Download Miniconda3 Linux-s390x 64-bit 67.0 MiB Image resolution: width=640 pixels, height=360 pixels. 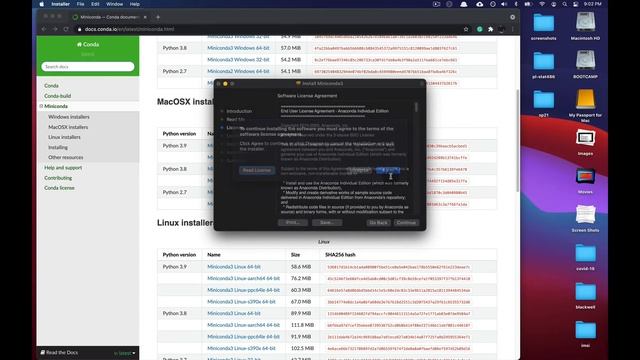click(241, 302)
